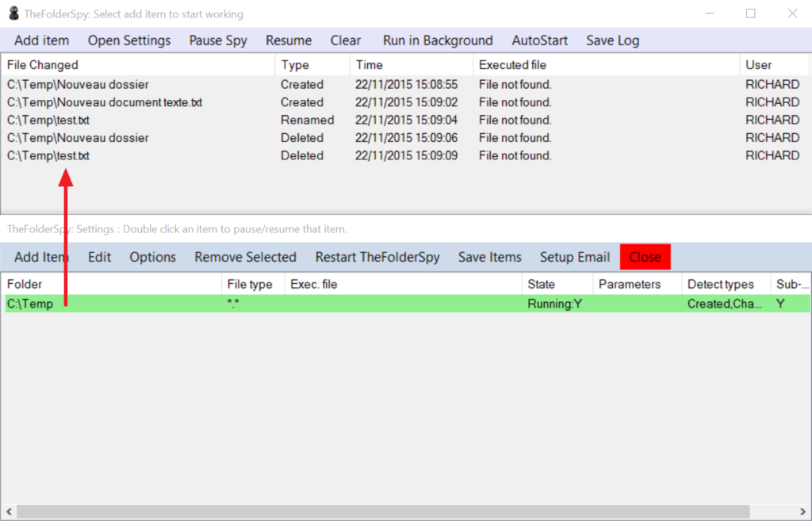The height and width of the screenshot is (521, 812).
Task: Click the Parameters column header
Action: [x=637, y=285]
